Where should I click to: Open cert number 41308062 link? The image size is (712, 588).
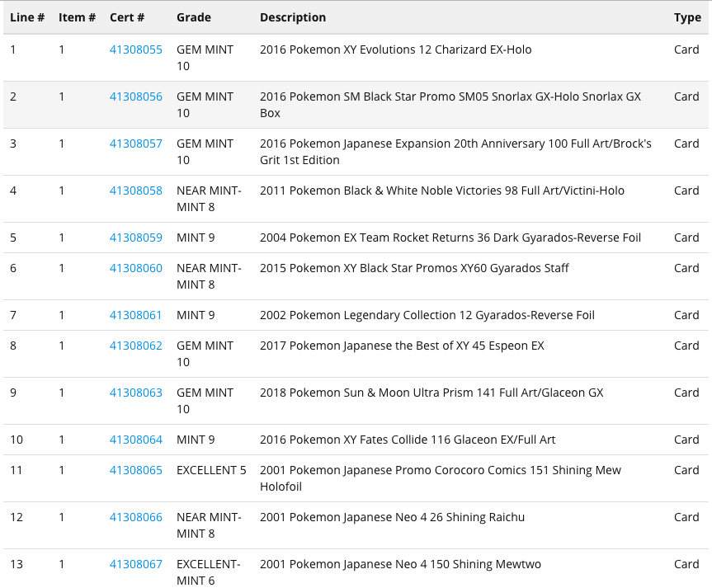click(136, 346)
